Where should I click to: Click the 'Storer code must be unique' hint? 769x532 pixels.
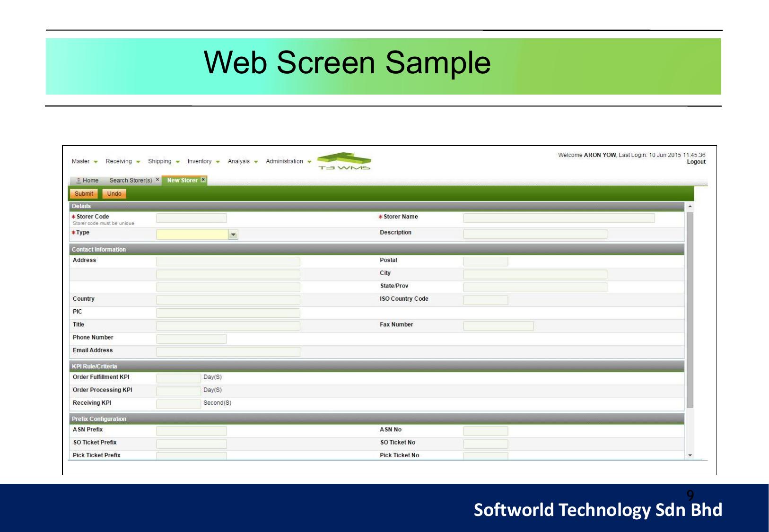click(x=104, y=223)
